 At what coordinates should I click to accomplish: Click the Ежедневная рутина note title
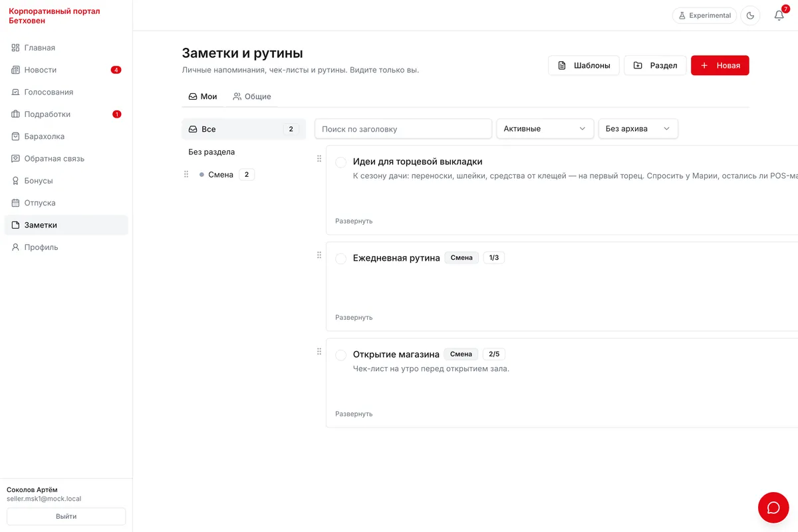[x=396, y=258]
